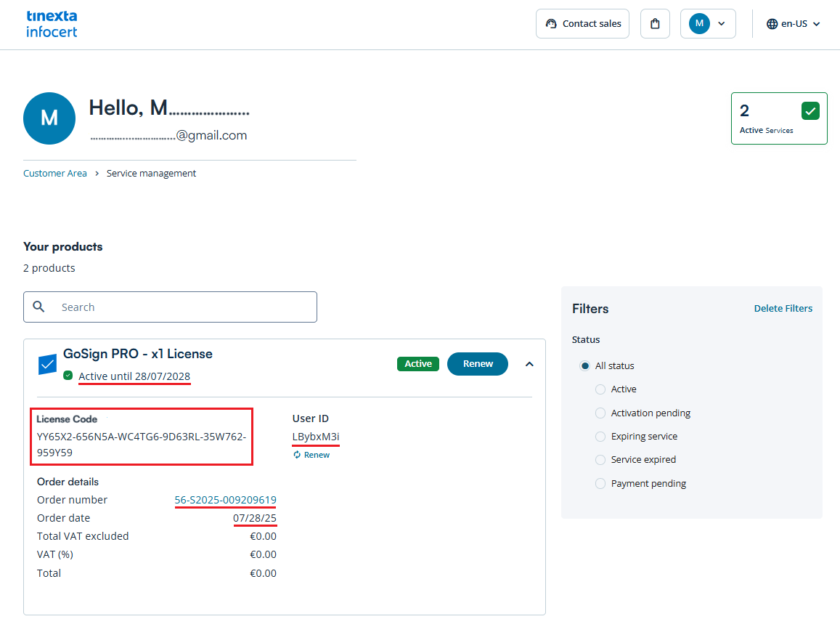
Task: Click the GoSign PRO product icon
Action: click(47, 364)
